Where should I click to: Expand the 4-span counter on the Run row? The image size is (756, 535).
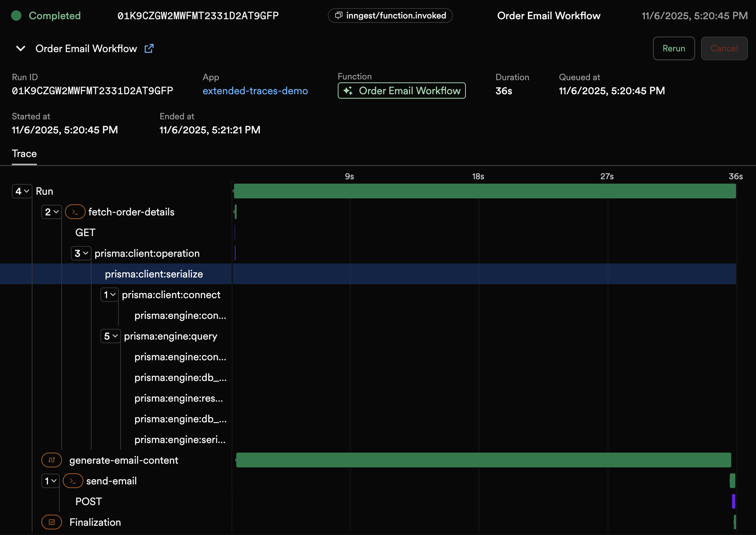pyautogui.click(x=21, y=191)
